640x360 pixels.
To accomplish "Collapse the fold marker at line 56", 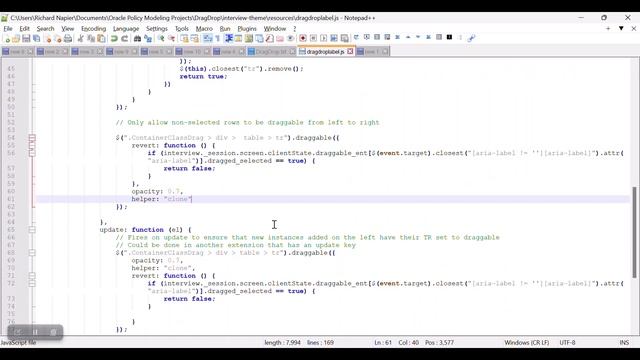I will 32,153.
